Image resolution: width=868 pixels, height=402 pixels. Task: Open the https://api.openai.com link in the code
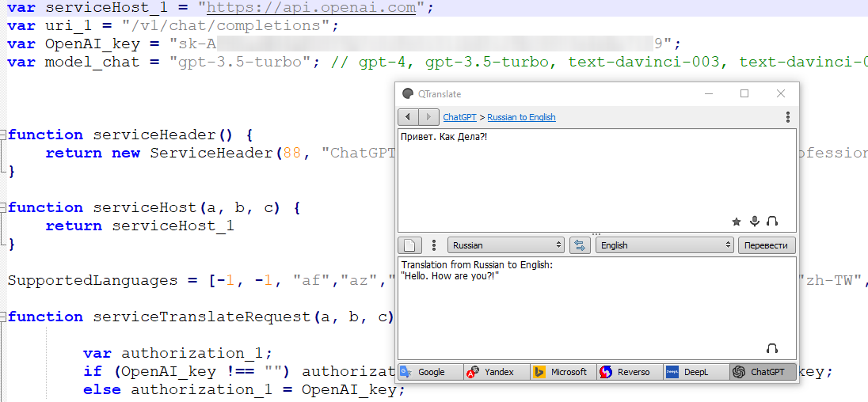[x=310, y=8]
